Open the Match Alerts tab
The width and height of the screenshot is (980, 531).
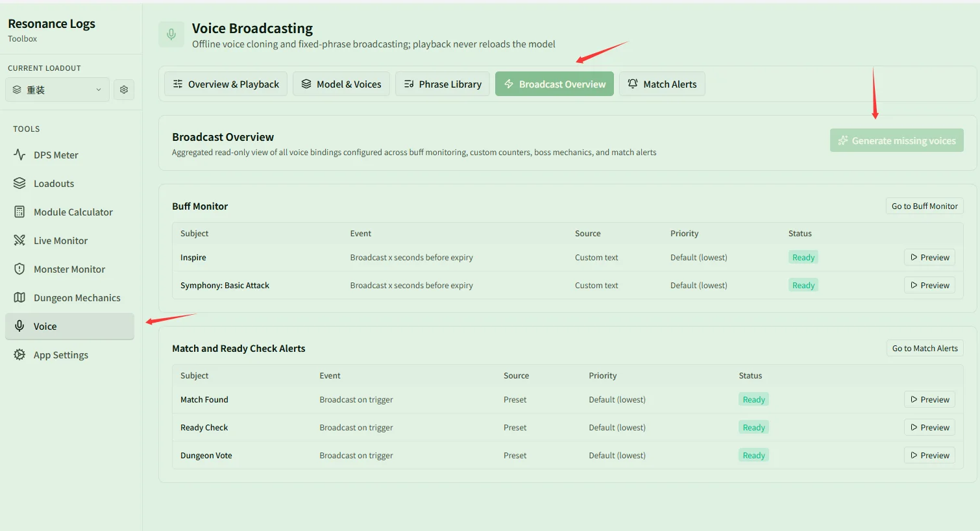pos(662,84)
